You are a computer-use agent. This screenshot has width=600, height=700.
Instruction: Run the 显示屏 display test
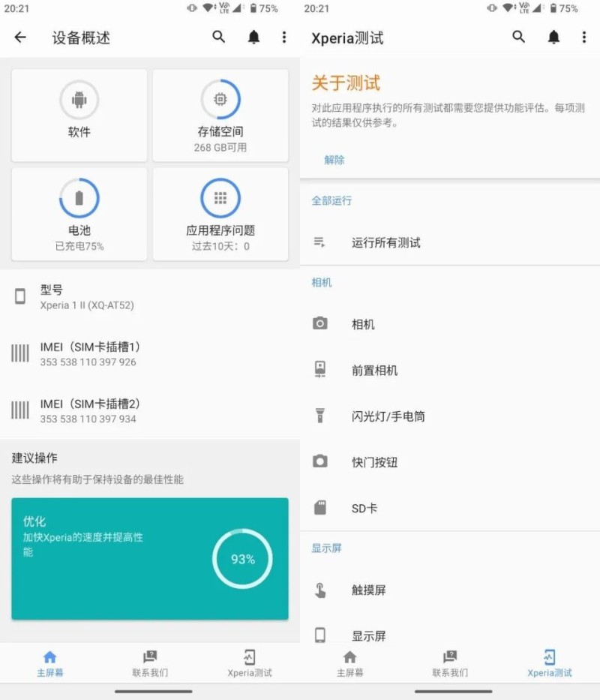319,635
